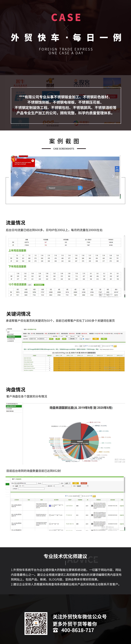Click the blue search magnifier icon
This screenshot has width=131, height=644.
(80, 188)
